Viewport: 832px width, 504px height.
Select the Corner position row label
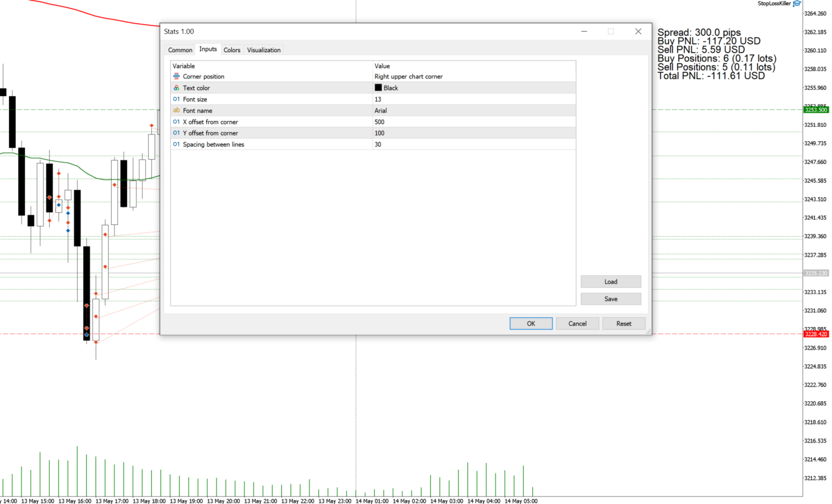coord(203,77)
